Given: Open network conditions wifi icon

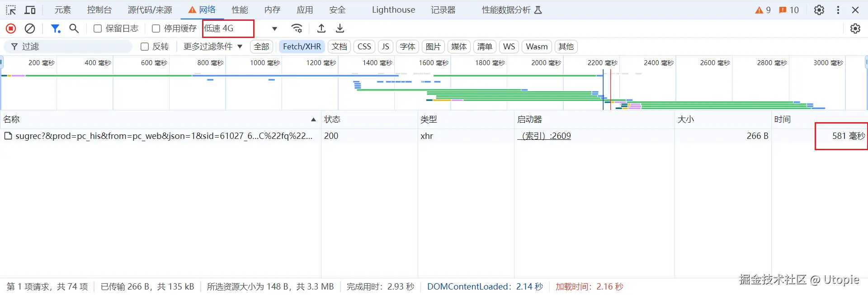Looking at the screenshot, I should pos(297,29).
